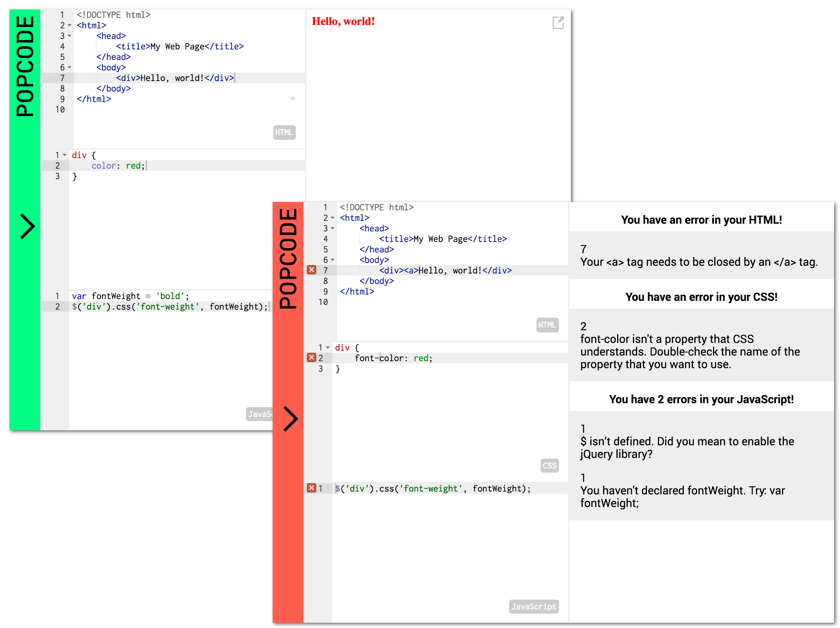840x628 pixels.
Task: Click the arrow on red sidebar
Action: point(291,419)
